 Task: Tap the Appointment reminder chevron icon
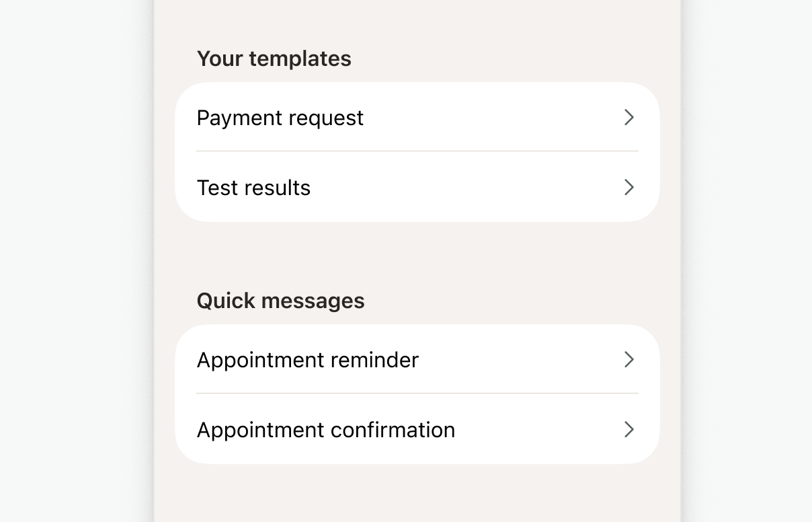629,360
